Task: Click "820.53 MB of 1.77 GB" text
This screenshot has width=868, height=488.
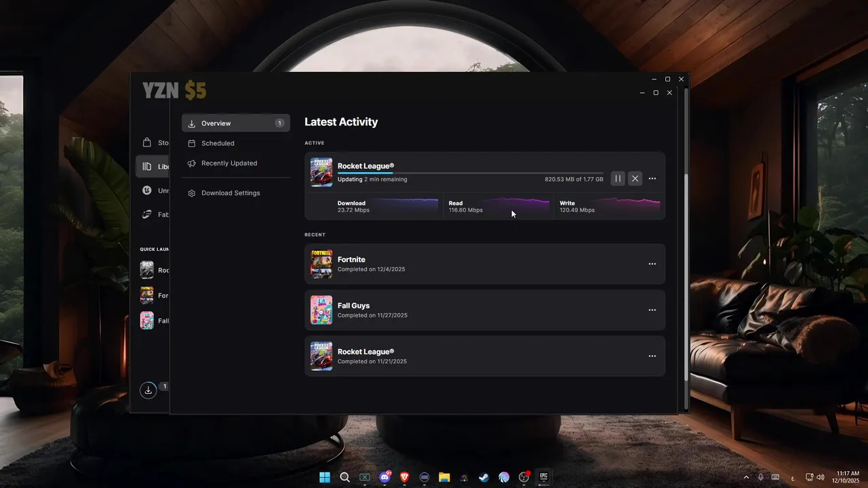Action: point(574,180)
